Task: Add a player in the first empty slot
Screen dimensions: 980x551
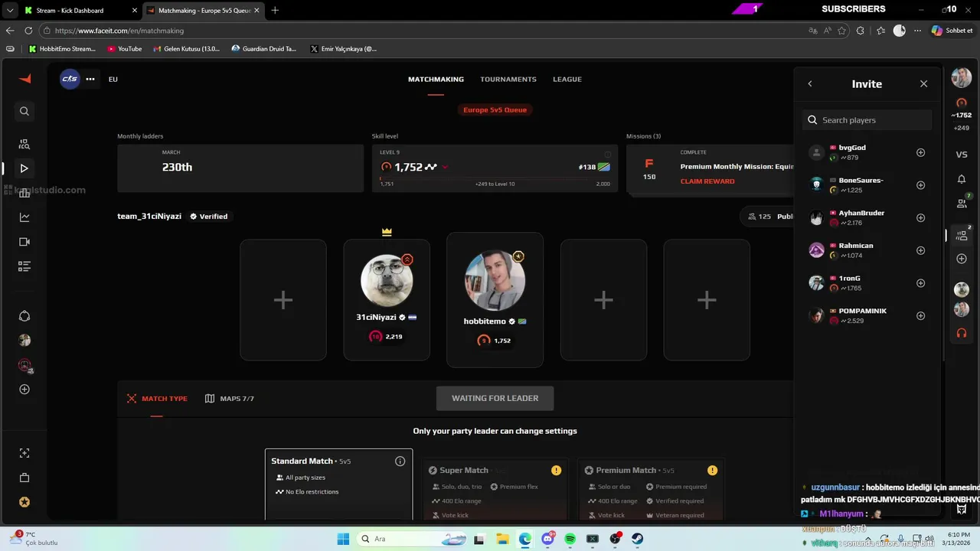Action: click(283, 300)
